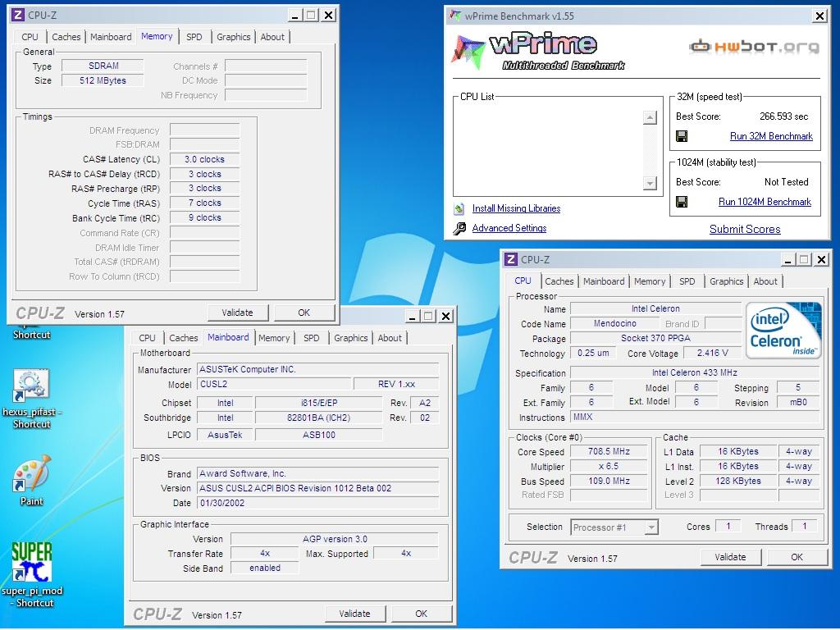The height and width of the screenshot is (630, 840).
Task: Open Mainboard tab in CPU window
Action: (604, 281)
